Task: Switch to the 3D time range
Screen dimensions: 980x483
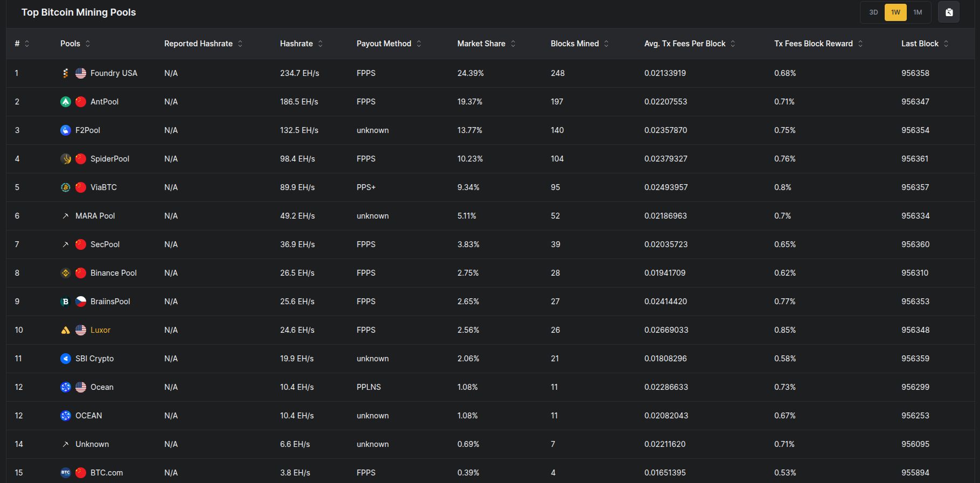Action: coord(873,12)
